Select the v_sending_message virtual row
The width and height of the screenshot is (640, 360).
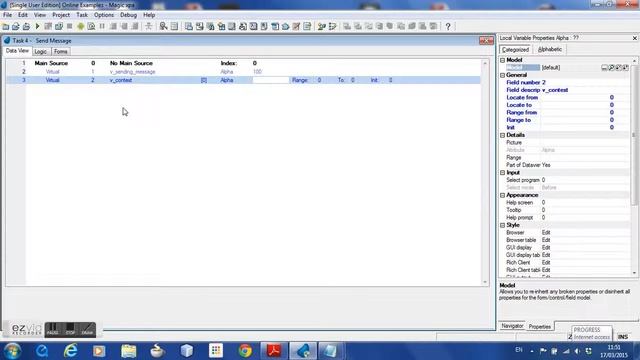(243, 71)
